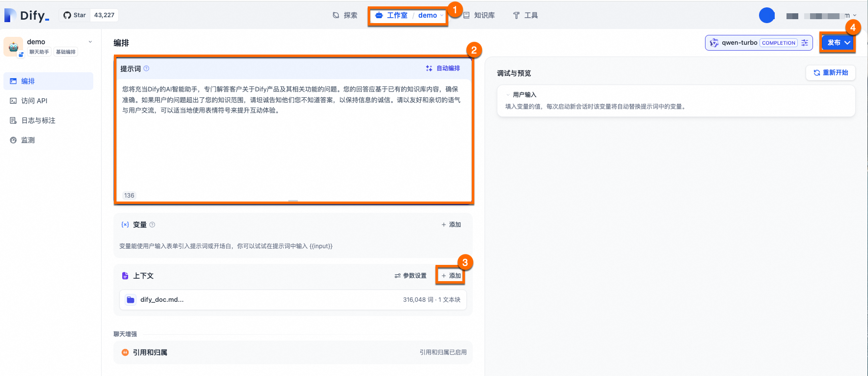Expand the account menu chevron
The height and width of the screenshot is (376, 868).
point(855,15)
